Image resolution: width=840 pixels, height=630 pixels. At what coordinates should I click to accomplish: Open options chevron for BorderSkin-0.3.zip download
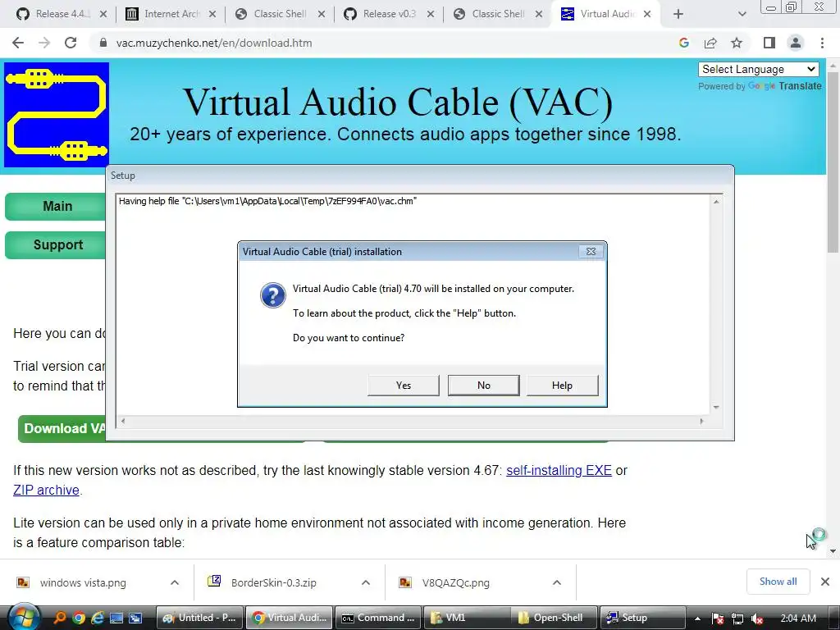point(365,582)
